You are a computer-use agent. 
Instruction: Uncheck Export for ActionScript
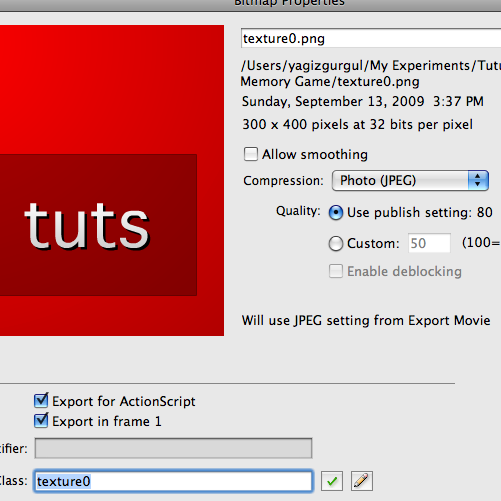(x=41, y=400)
